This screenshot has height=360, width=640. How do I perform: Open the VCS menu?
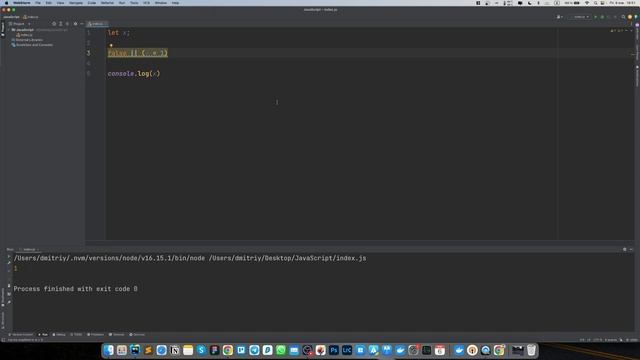146,3
